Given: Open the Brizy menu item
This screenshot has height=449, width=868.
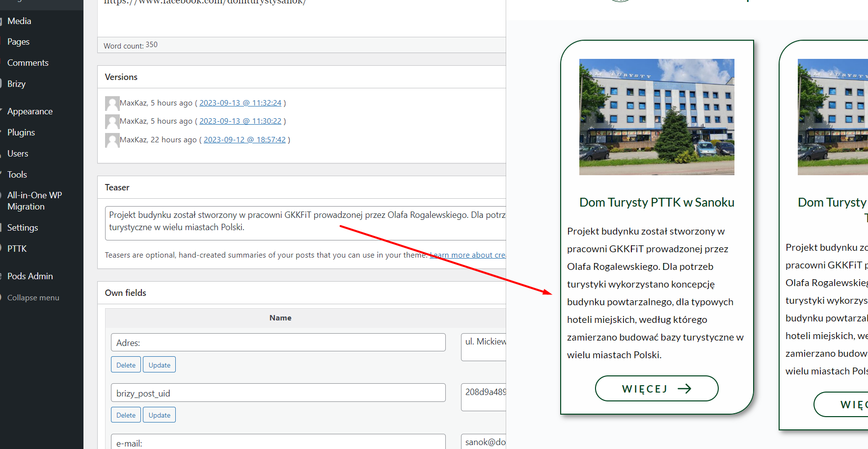Looking at the screenshot, I should [16, 84].
